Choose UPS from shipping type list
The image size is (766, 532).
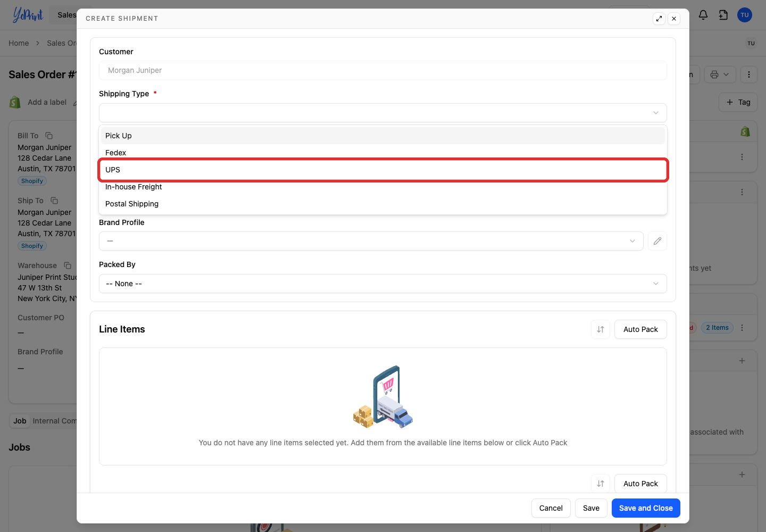pyautogui.click(x=383, y=170)
